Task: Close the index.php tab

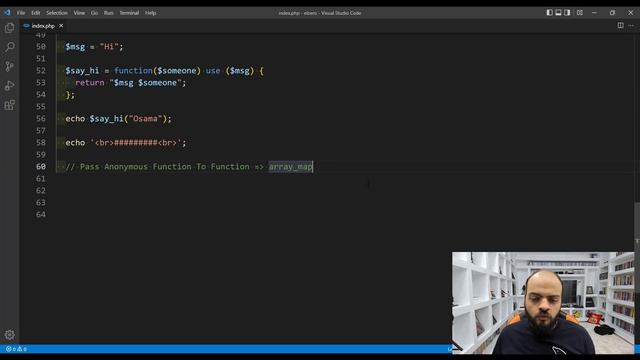Action: [x=61, y=26]
